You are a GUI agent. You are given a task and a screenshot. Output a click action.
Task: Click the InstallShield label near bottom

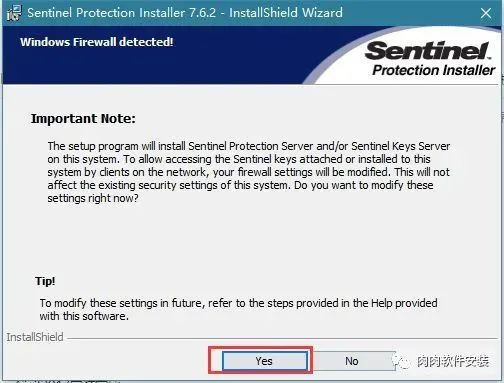35,337
